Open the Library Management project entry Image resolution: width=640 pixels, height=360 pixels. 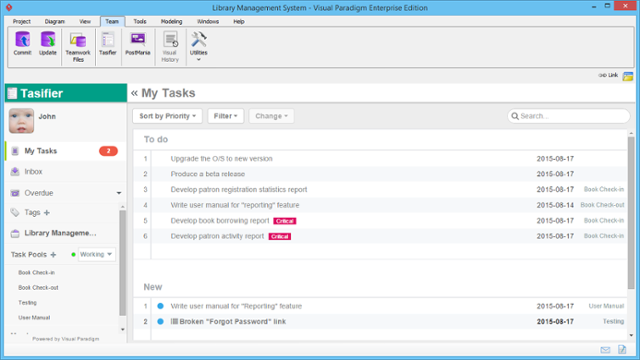61,233
